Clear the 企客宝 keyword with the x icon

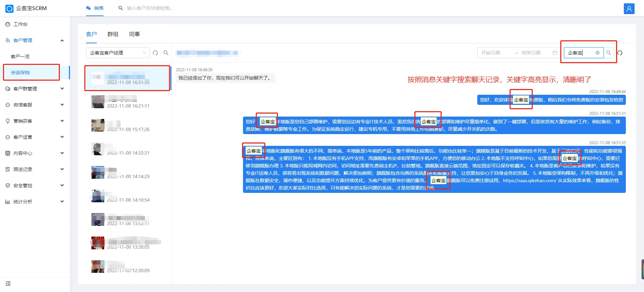click(598, 53)
